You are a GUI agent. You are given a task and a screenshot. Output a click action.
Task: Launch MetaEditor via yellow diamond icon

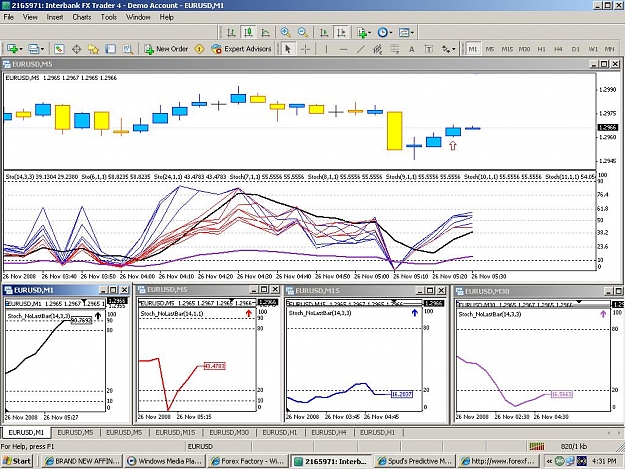pos(199,49)
